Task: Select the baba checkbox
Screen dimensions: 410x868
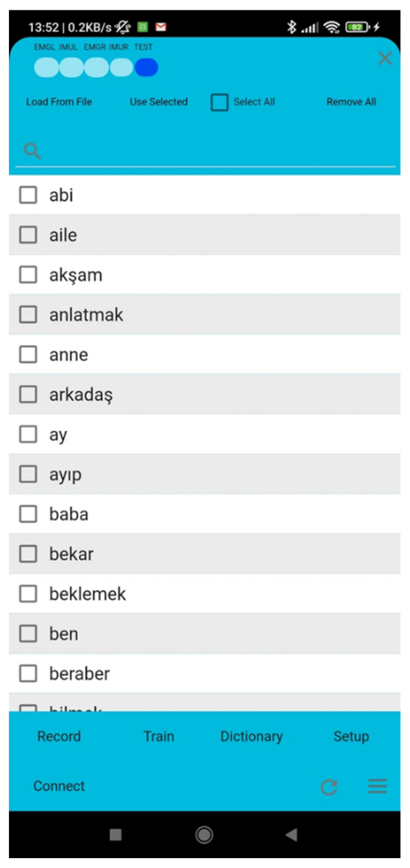Action: pyautogui.click(x=28, y=514)
